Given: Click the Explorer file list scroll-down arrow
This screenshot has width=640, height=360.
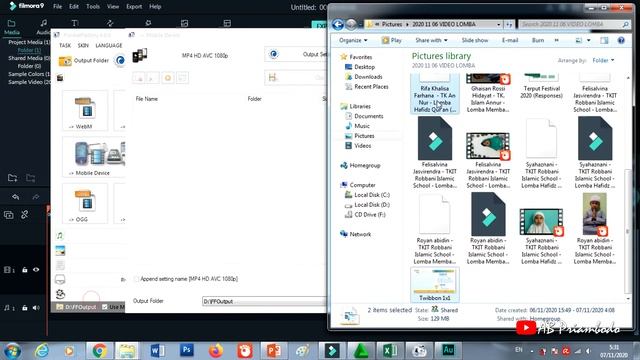Looking at the screenshot, I should (x=628, y=299).
